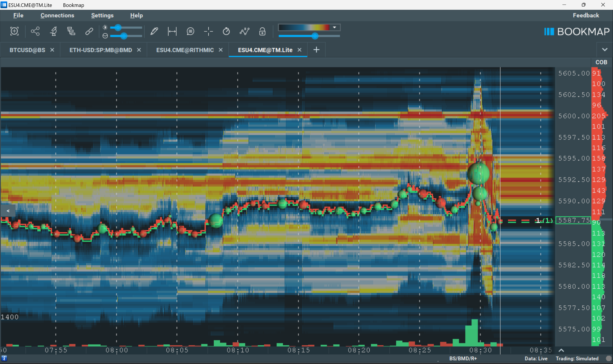Click the 08:10 time axis label
Screen dimensions: 613x364
click(238, 350)
